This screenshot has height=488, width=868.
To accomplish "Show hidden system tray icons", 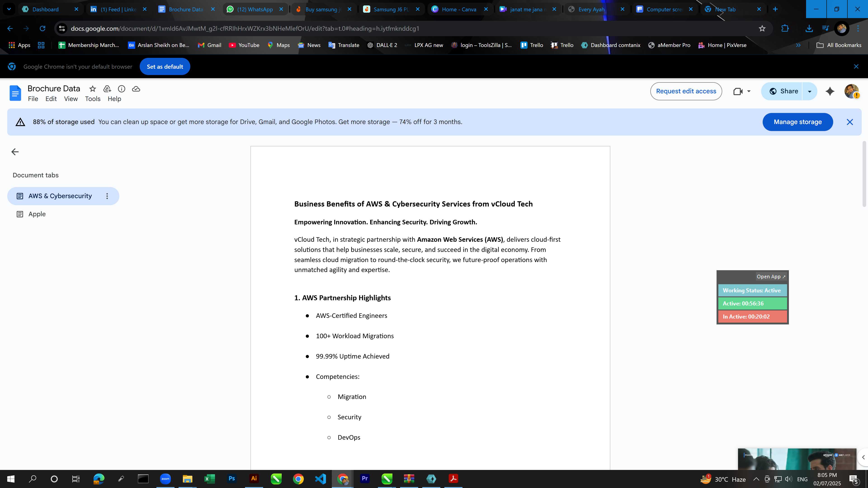I will pyautogui.click(x=756, y=479).
